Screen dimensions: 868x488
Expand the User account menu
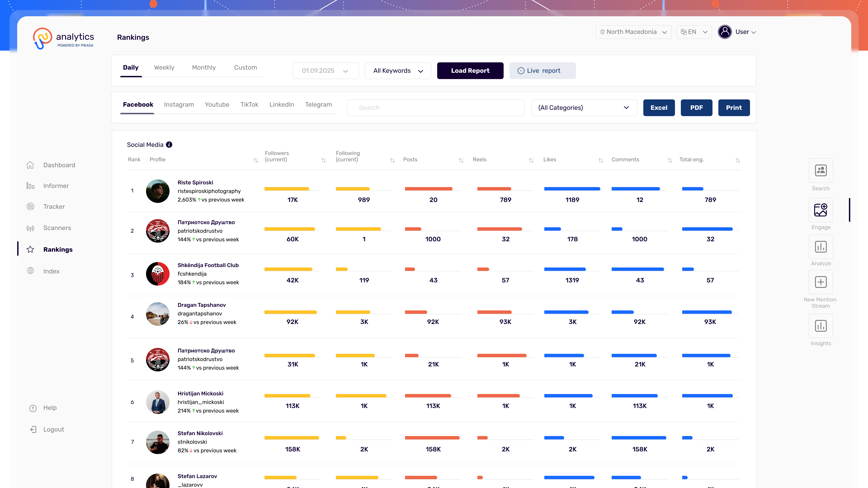tap(745, 32)
